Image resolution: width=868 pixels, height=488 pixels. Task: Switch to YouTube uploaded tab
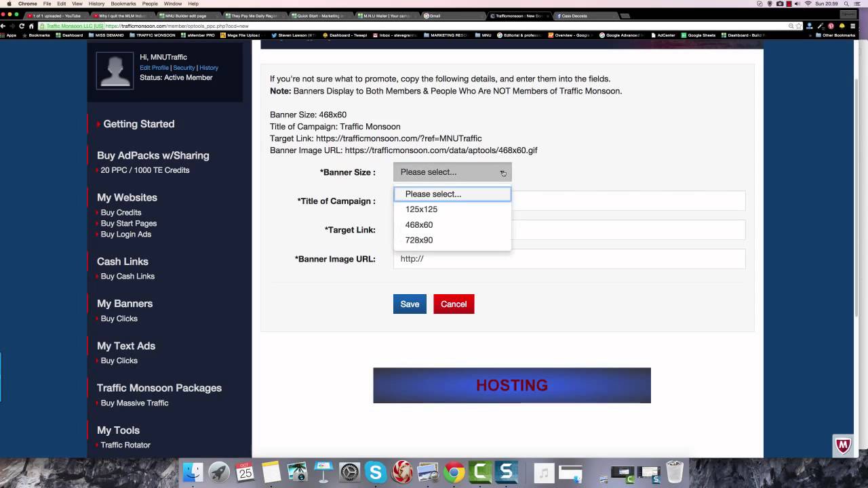point(56,16)
